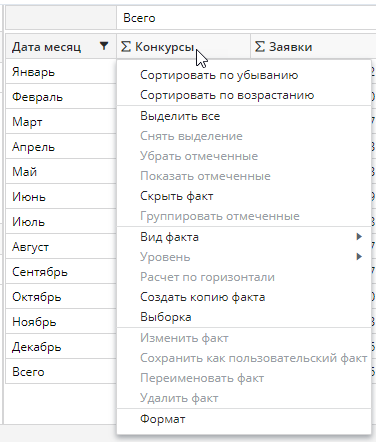Click Показать отмеченные menu entry
376x442 pixels.
(x=244, y=176)
